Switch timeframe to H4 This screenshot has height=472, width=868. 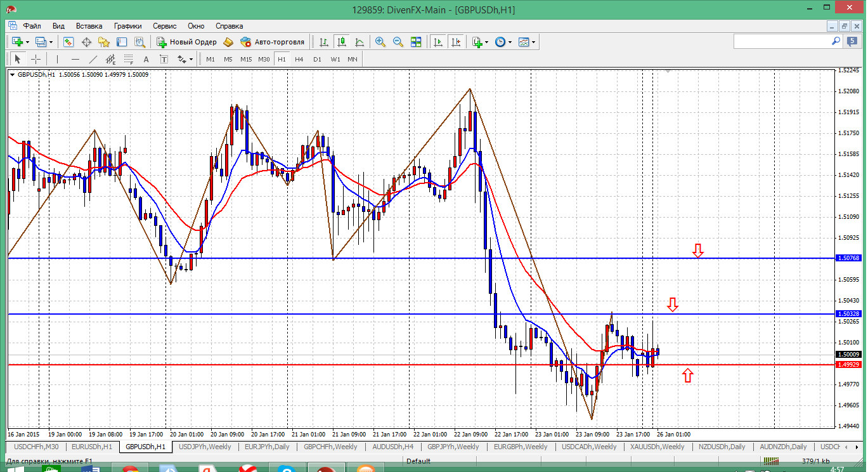299,59
